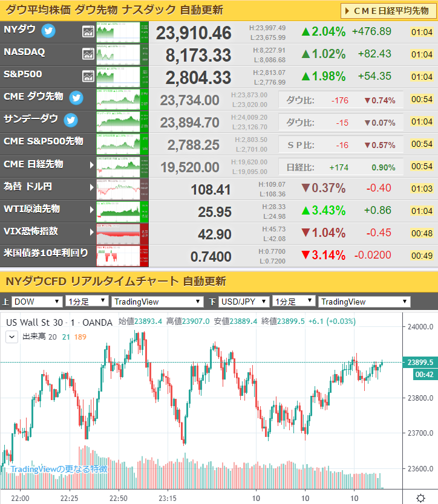Image resolution: width=438 pixels, height=504 pixels.
Task: Click the 日経比 +174 value
Action: [339, 167]
